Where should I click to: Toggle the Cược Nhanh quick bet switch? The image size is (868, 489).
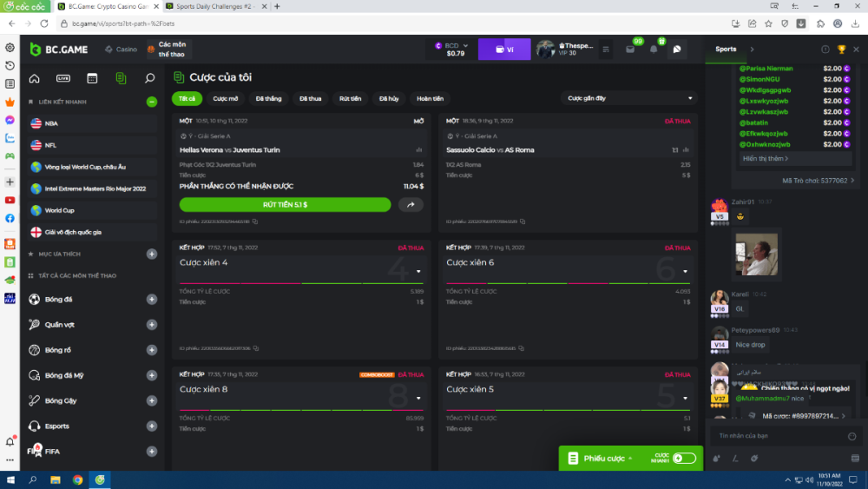[x=684, y=458]
